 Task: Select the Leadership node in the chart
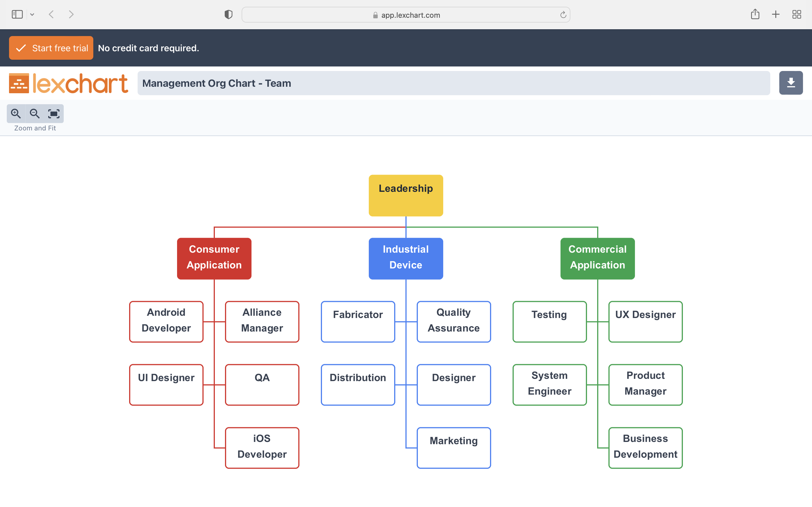[x=406, y=195]
